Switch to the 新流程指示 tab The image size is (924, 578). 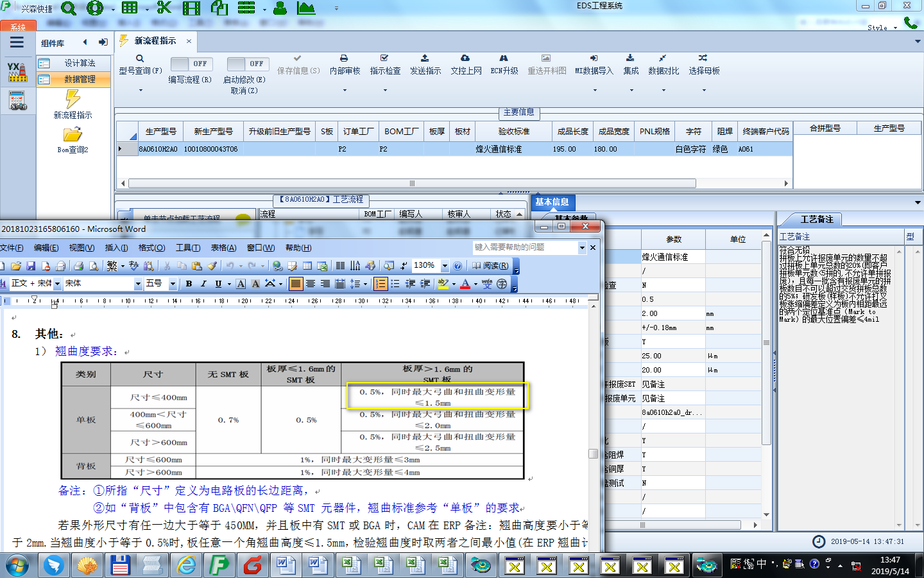[x=155, y=40]
